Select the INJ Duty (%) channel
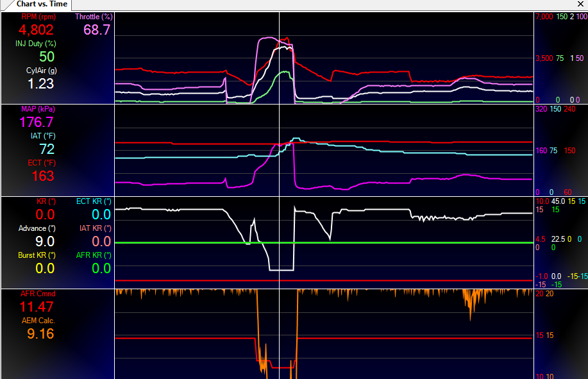 (36, 44)
